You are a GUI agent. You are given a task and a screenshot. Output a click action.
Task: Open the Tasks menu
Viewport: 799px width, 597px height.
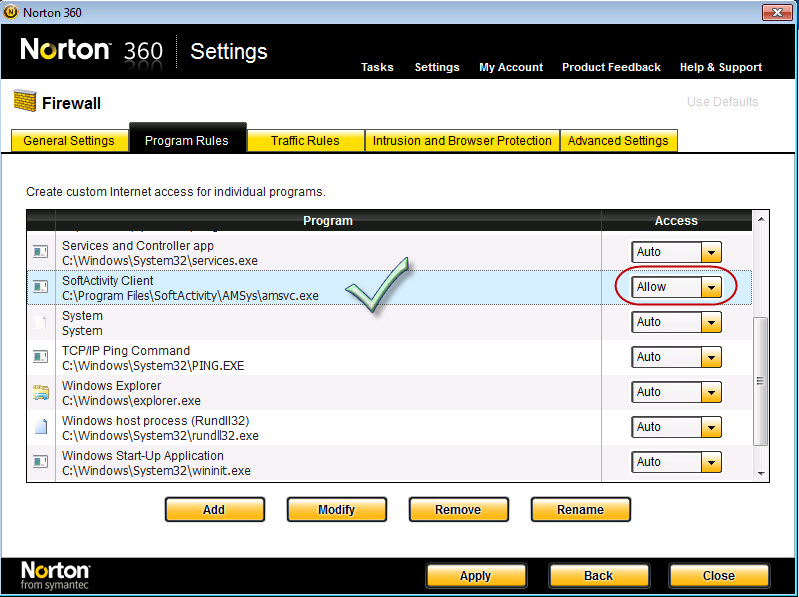pyautogui.click(x=377, y=67)
